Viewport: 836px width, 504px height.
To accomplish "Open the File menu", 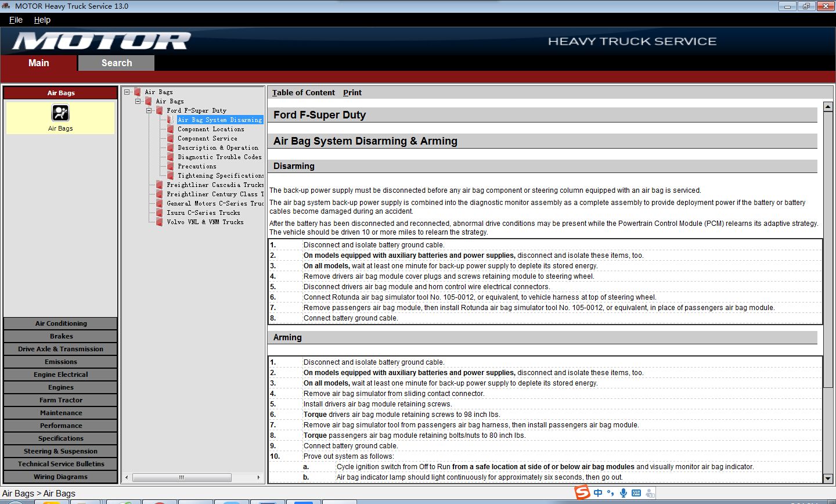I will point(16,20).
